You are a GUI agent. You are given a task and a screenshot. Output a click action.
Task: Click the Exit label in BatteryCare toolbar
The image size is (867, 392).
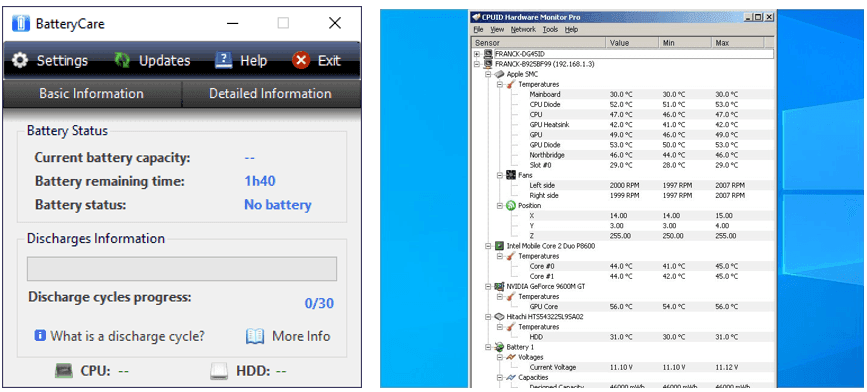[x=329, y=61]
